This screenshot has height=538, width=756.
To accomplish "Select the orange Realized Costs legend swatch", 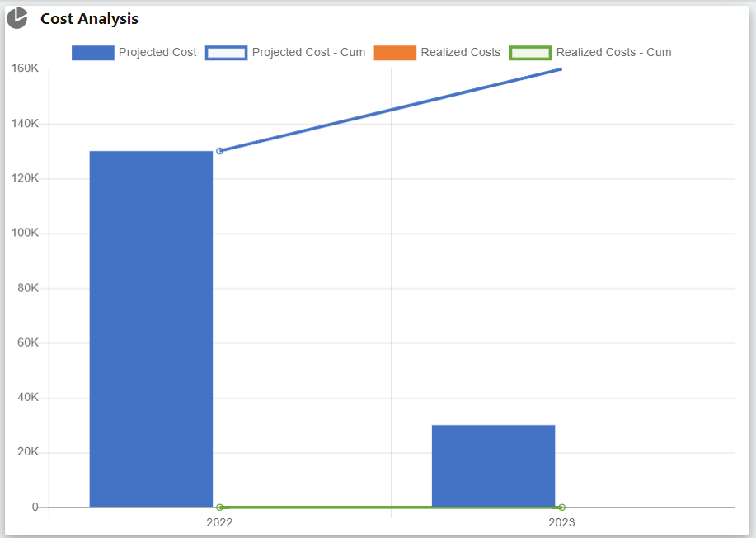I will 397,52.
